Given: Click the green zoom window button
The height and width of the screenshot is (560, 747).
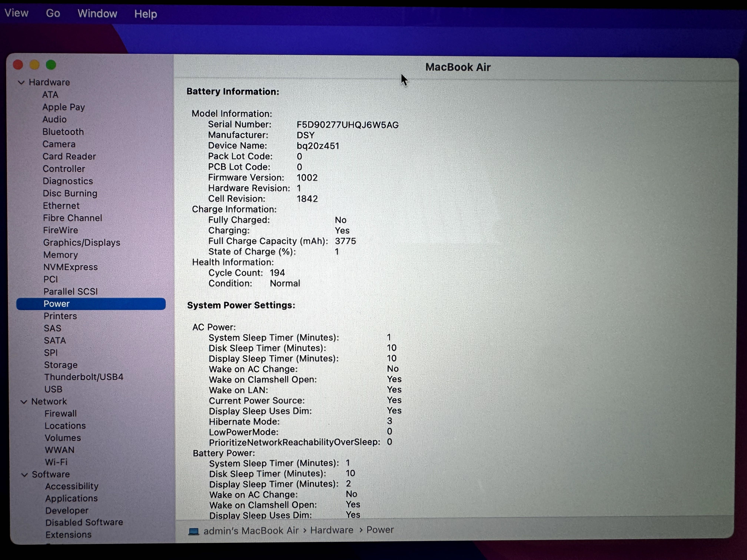Looking at the screenshot, I should click(x=51, y=65).
